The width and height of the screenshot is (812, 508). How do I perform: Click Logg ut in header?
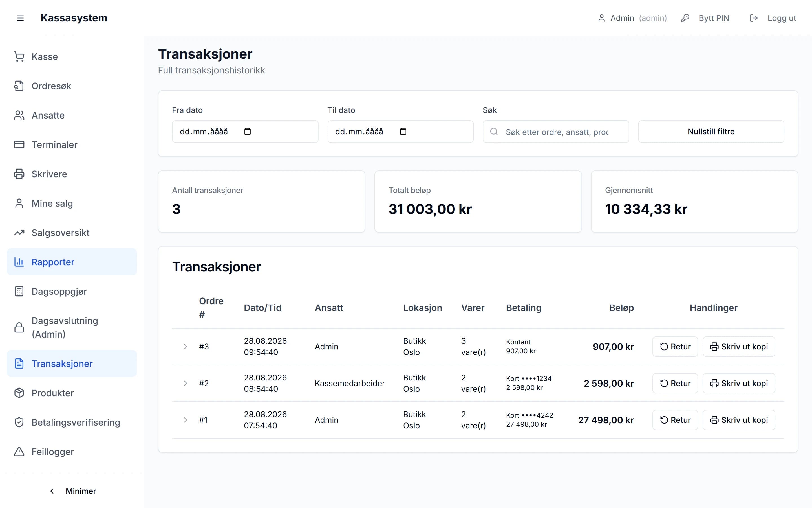[773, 18]
